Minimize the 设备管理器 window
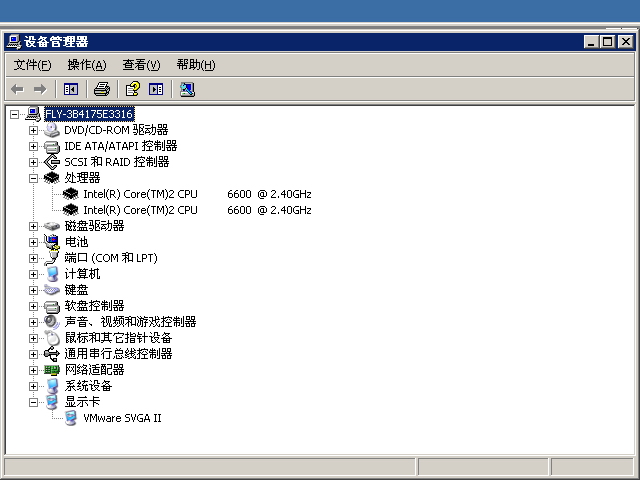Viewport: 640px width, 480px height. tap(591, 42)
